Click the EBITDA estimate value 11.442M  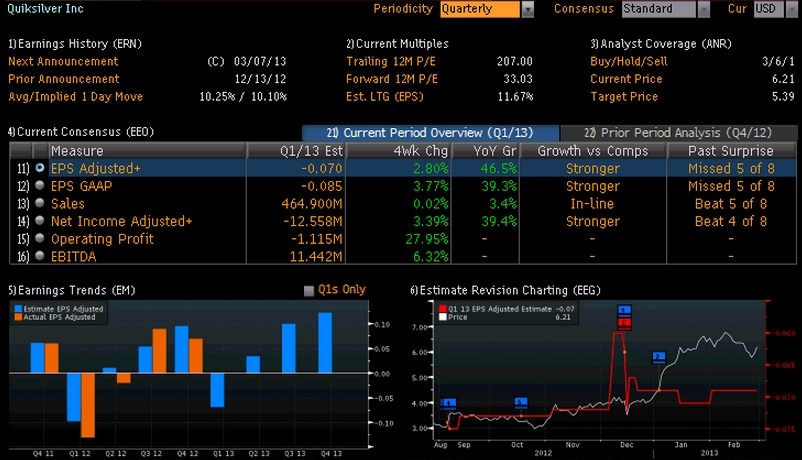click(316, 256)
